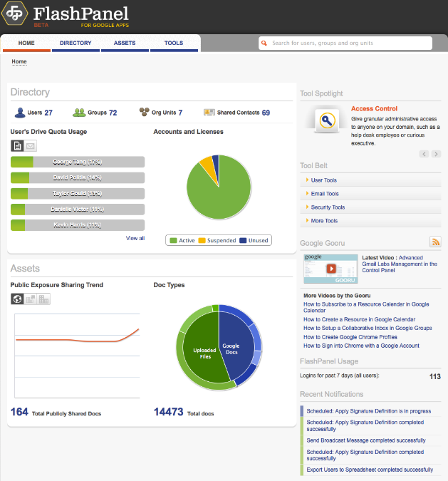Click the FlashPanel hexagon logo
Image resolution: width=448 pixels, height=481 pixels.
coord(14,14)
